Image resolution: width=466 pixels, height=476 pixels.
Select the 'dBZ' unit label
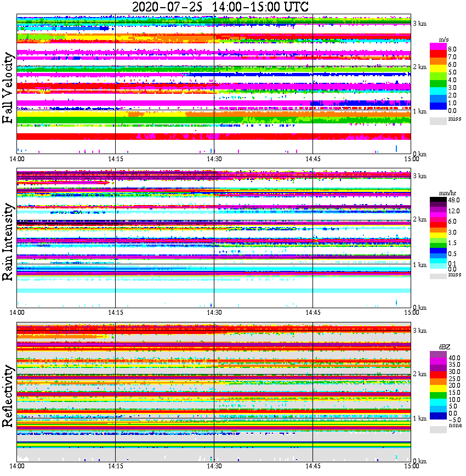point(445,347)
